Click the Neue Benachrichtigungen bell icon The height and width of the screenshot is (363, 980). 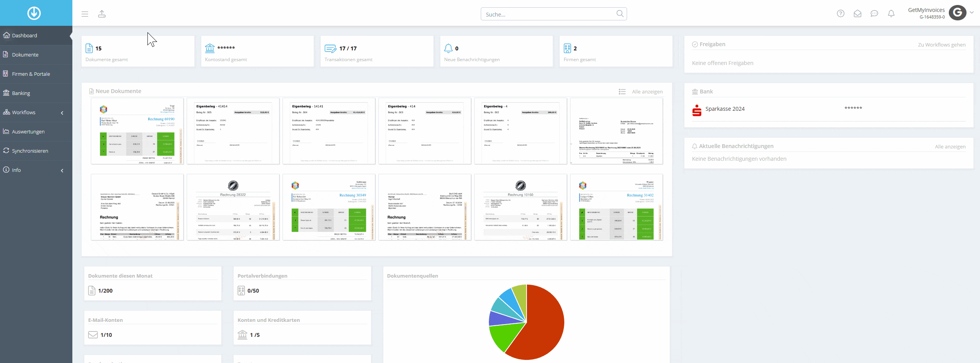[448, 48]
